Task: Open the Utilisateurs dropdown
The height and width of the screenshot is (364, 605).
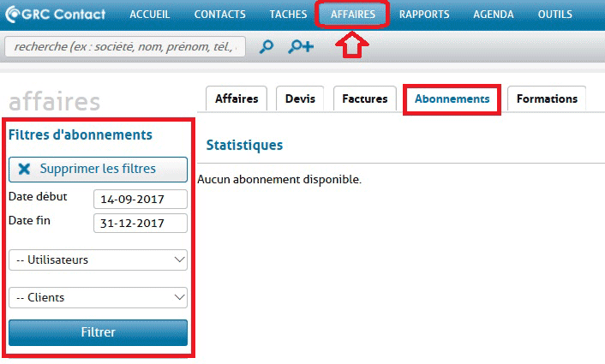Action: click(x=98, y=259)
